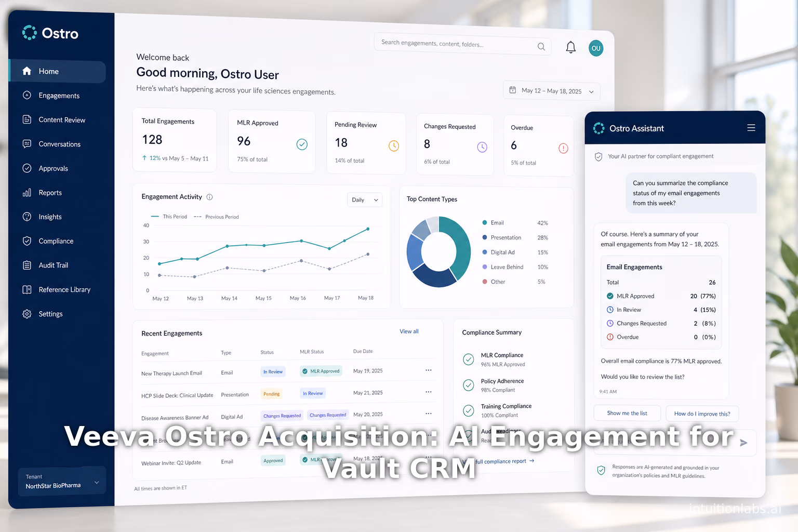The height and width of the screenshot is (532, 798).
Task: Click the Pending Review clock icon
Action: click(394, 146)
